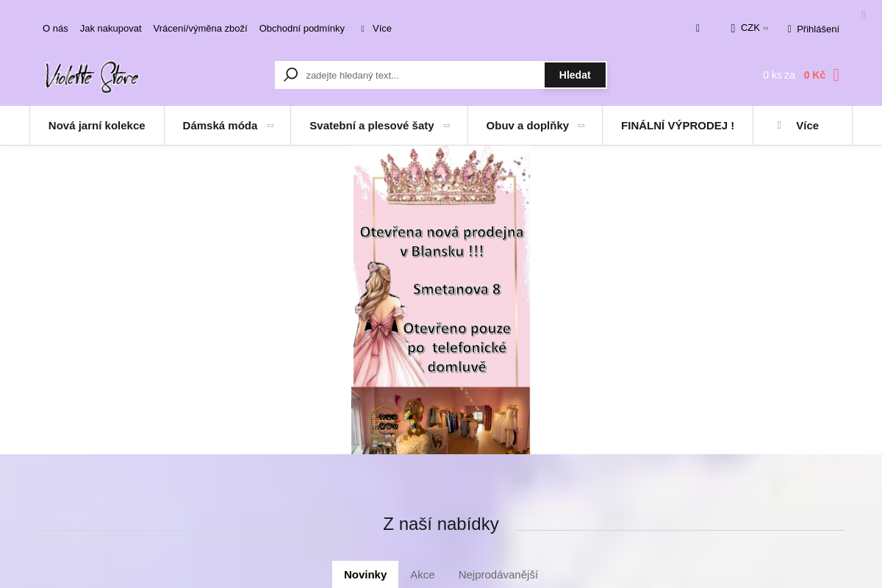Viewport: 882px width, 588px height.
Task: Switch to the Akce tab
Action: (422, 574)
